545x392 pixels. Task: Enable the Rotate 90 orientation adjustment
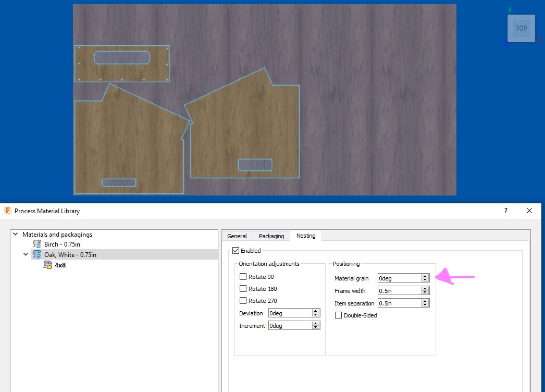(x=242, y=276)
